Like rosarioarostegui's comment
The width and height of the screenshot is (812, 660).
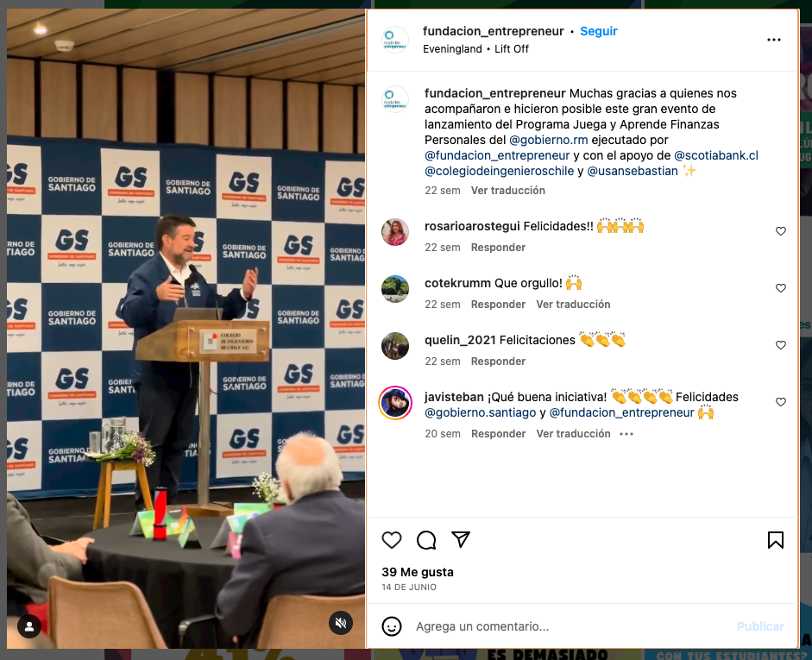tap(780, 231)
